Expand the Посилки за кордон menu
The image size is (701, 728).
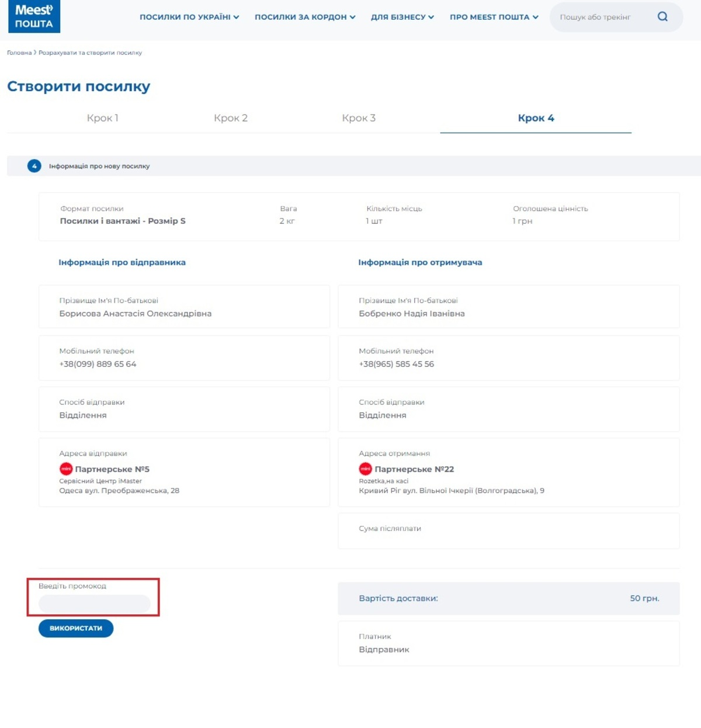[x=305, y=17]
